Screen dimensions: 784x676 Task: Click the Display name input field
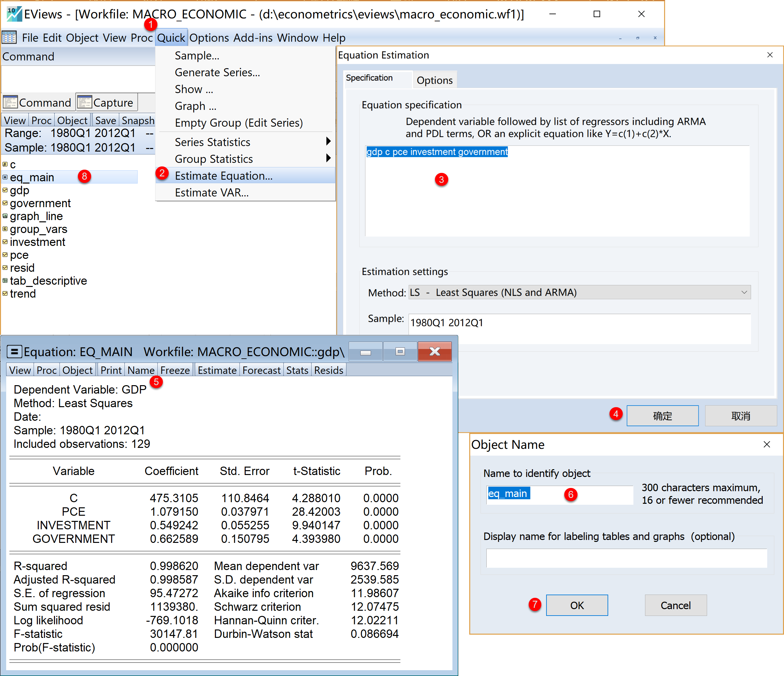626,558
